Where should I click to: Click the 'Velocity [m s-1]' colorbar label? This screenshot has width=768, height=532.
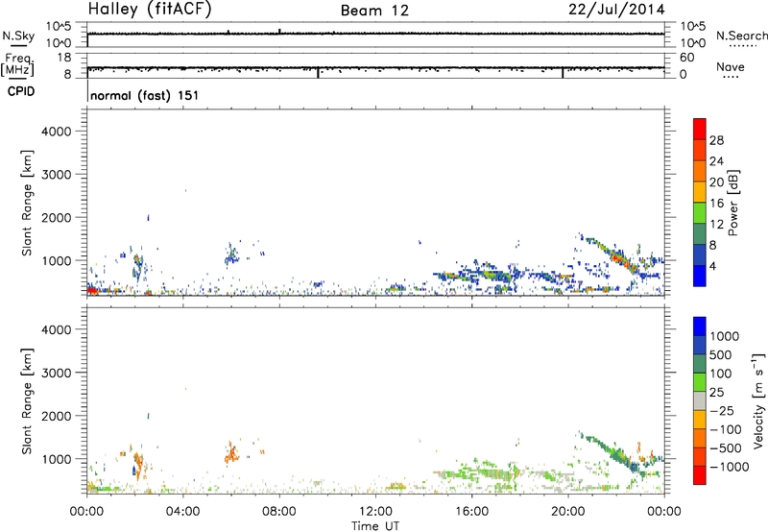click(758, 400)
